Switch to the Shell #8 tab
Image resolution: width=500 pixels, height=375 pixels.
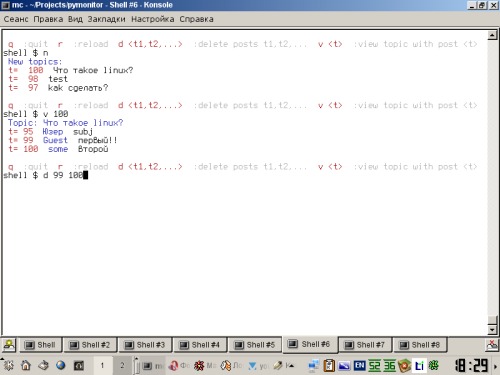[420, 345]
